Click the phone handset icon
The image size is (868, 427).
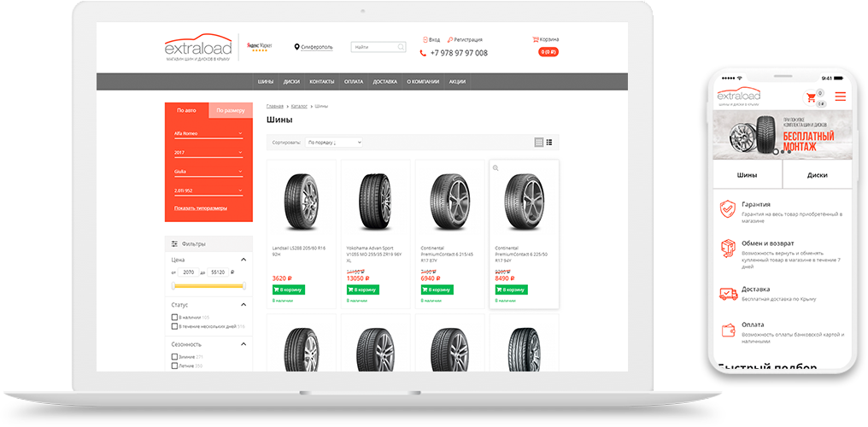tap(424, 53)
